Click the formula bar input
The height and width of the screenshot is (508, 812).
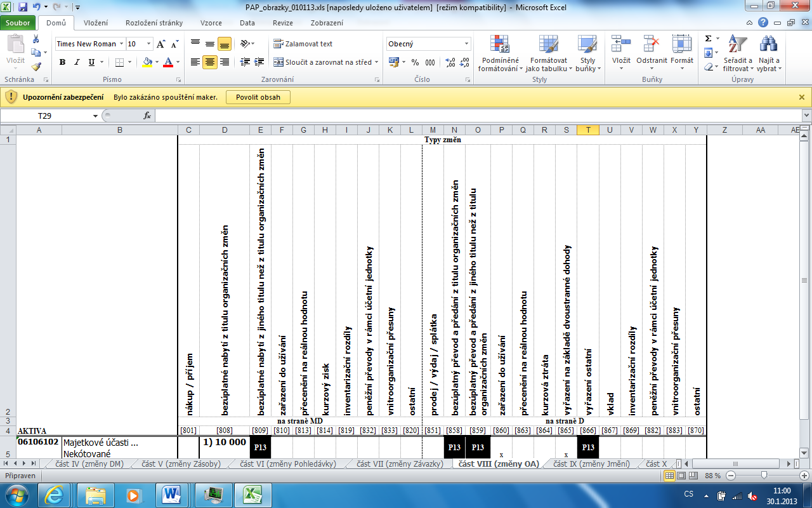(478, 116)
